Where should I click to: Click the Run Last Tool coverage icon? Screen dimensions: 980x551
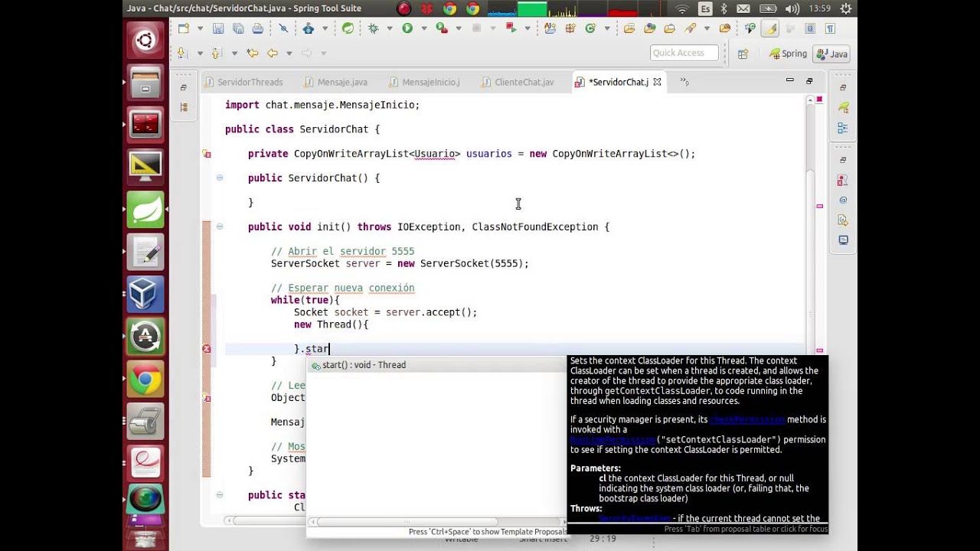(x=441, y=28)
